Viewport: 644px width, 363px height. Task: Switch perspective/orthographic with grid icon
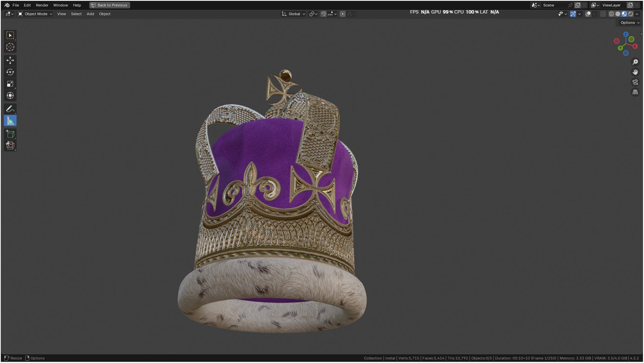point(635,92)
